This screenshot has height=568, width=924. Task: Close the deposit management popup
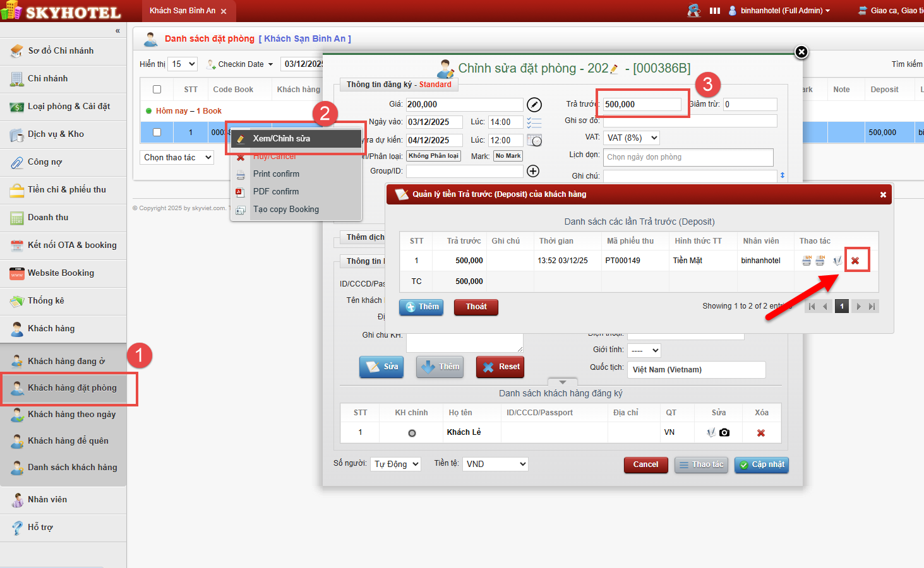[883, 195]
